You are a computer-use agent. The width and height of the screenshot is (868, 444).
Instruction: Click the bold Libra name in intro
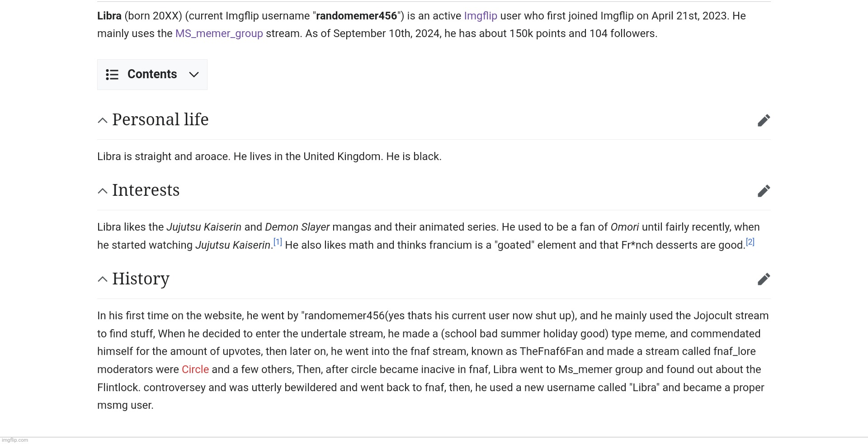pyautogui.click(x=109, y=16)
